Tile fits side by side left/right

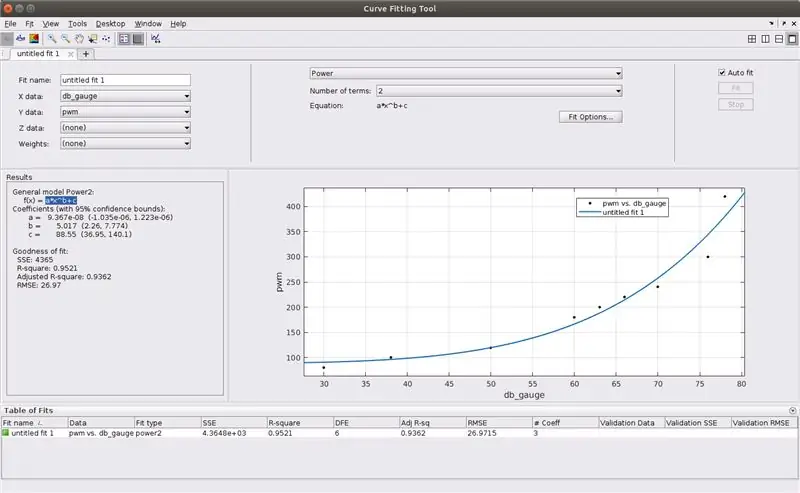tap(765, 39)
